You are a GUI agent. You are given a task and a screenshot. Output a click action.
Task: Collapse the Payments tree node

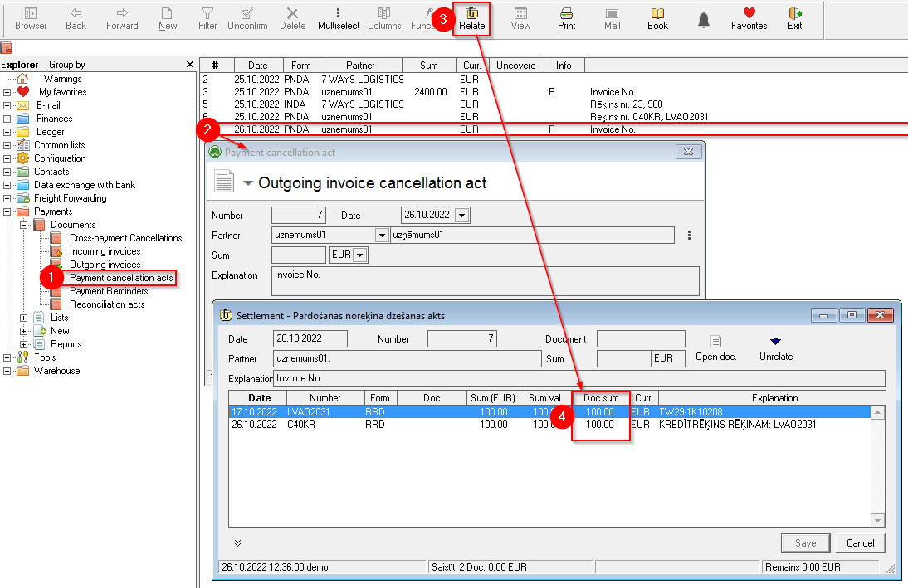(7, 211)
